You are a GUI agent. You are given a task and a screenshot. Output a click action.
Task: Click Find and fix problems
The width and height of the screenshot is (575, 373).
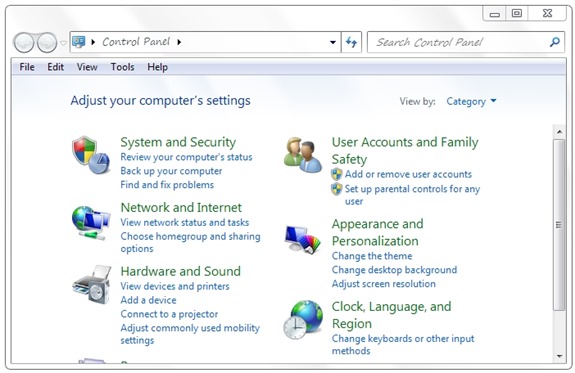point(167,185)
